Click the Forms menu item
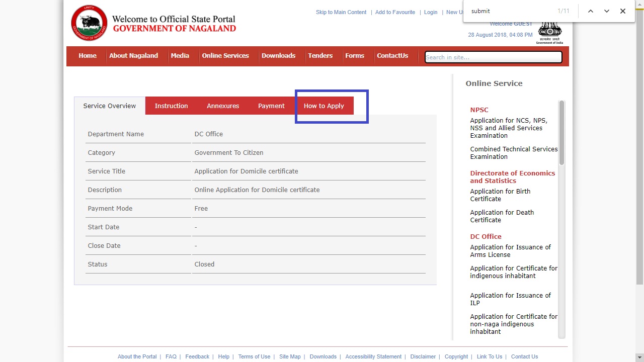Image resolution: width=644 pixels, height=362 pixels. coord(355,56)
